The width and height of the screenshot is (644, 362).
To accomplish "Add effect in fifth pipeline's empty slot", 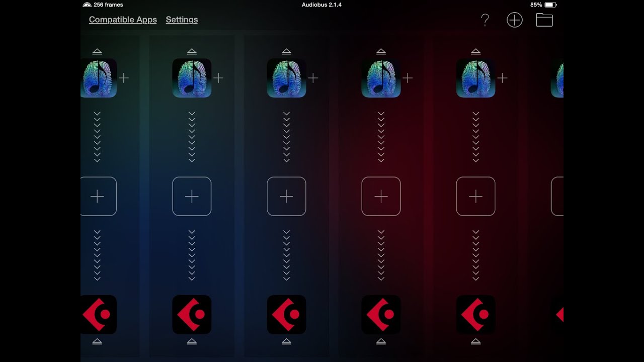I will click(x=475, y=196).
